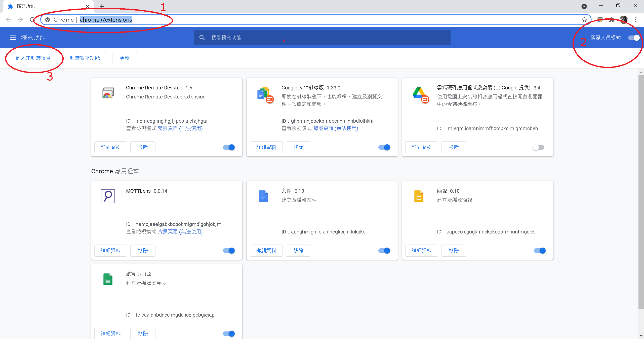Click the Chrome Remote Desktop icon
644x339 pixels.
pyautogui.click(x=108, y=93)
